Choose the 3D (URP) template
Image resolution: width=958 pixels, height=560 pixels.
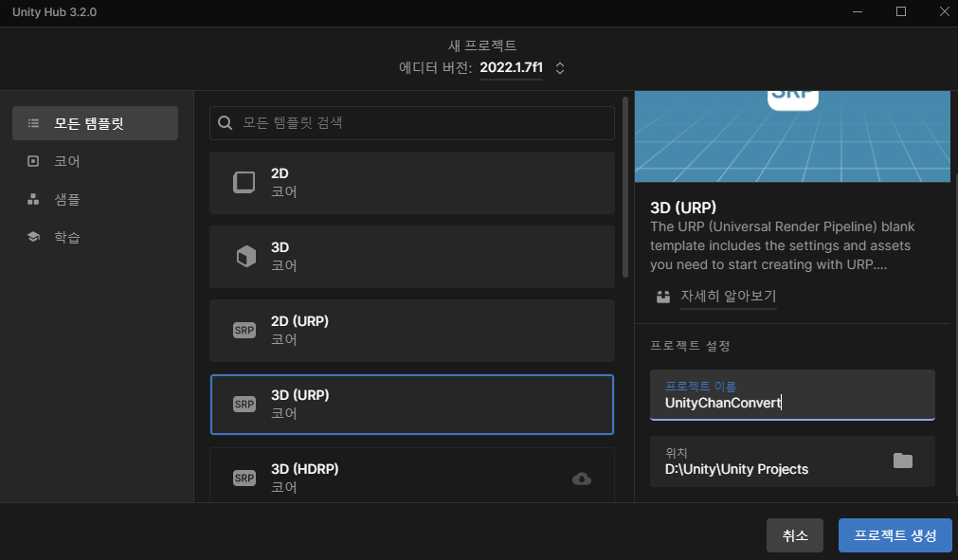pyautogui.click(x=412, y=405)
